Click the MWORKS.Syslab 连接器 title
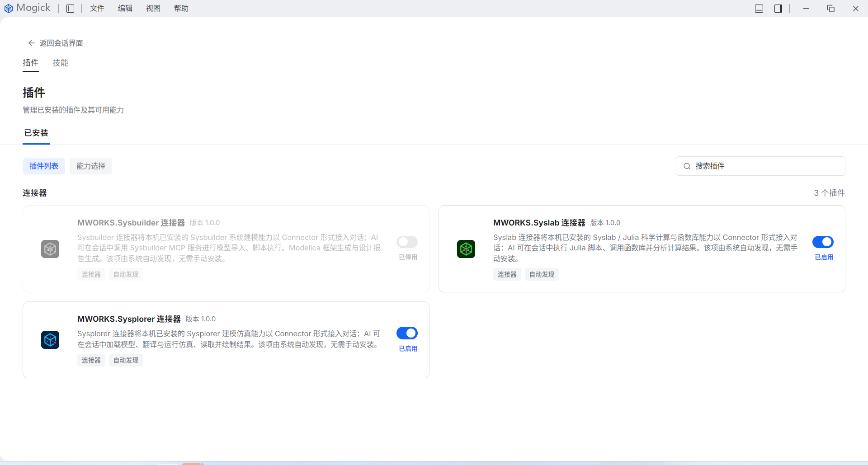 tap(539, 223)
